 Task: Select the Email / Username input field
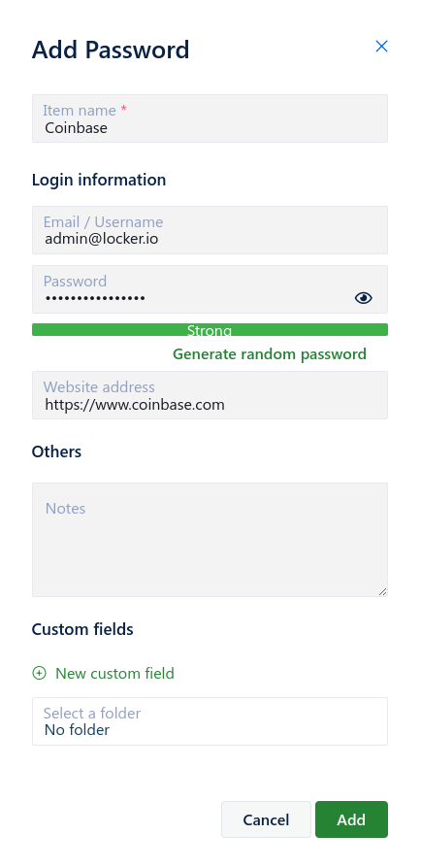tap(210, 230)
